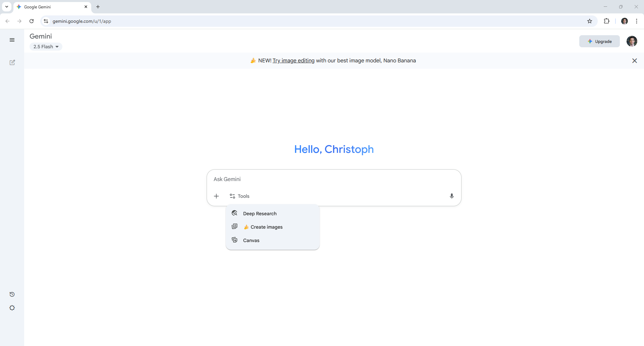Open Gemini settings gear

coord(12,308)
